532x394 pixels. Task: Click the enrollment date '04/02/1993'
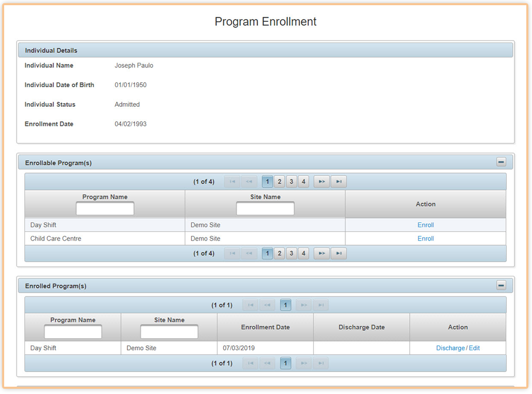pyautogui.click(x=131, y=124)
